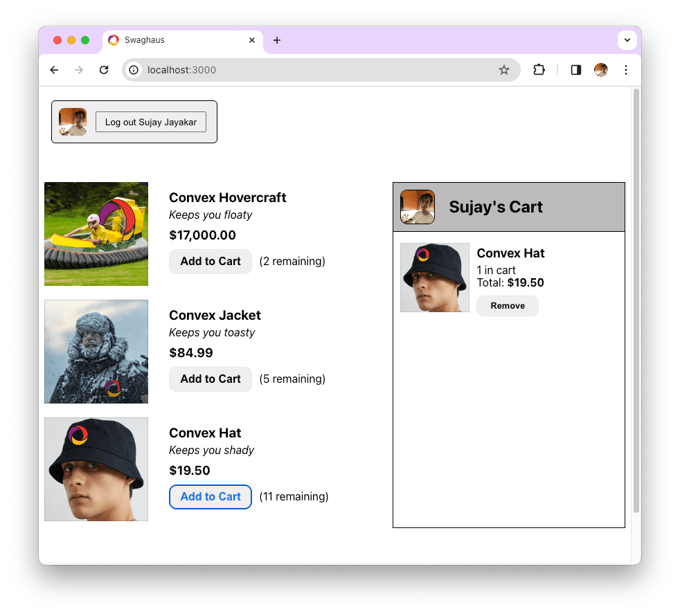The width and height of the screenshot is (680, 616).
Task: Add Convex Hovercraft to cart
Action: 211,262
